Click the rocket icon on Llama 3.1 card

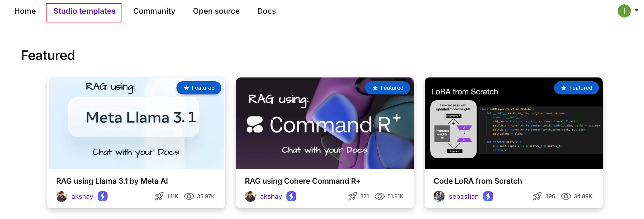click(x=159, y=196)
